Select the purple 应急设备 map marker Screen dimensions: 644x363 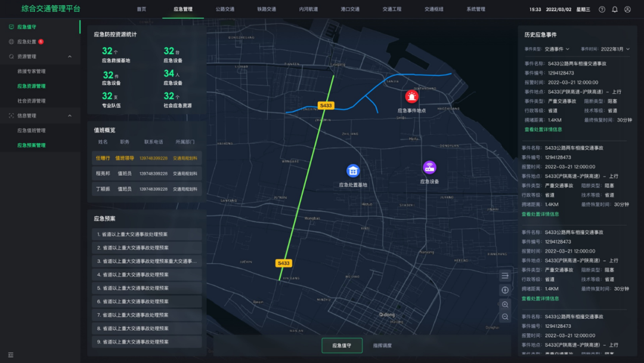click(x=429, y=167)
